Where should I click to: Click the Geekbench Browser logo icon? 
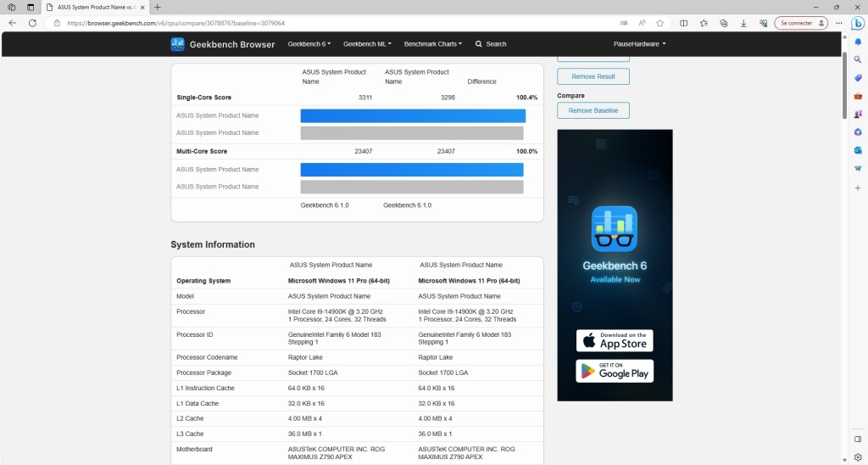click(x=177, y=44)
